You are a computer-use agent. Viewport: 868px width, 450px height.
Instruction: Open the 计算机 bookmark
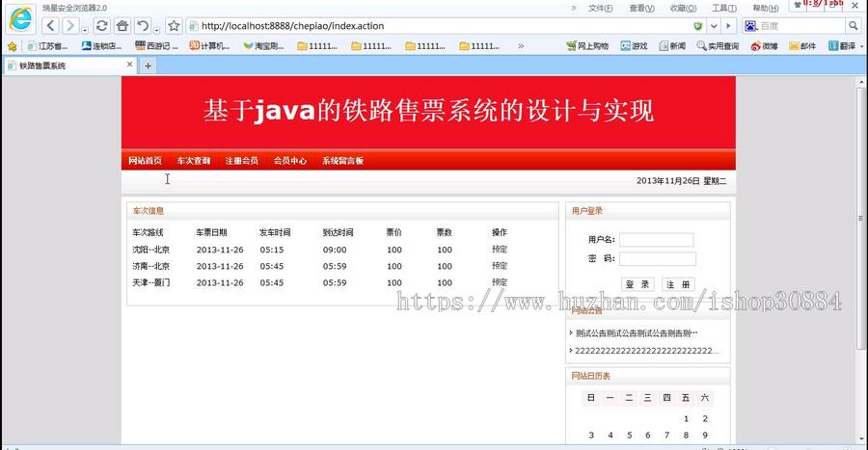[x=209, y=46]
